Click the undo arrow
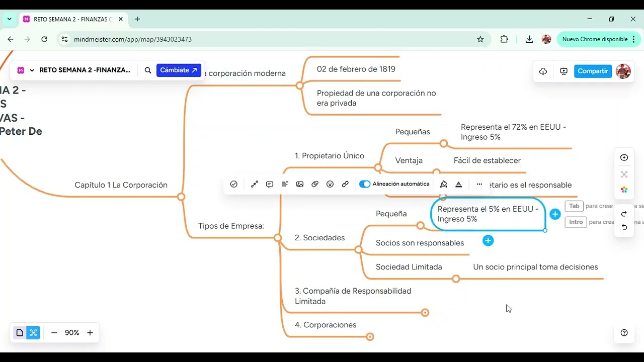This screenshot has width=644, height=362. point(624,227)
